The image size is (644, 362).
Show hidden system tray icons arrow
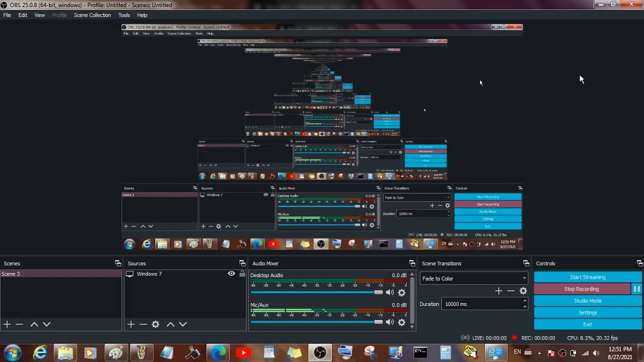[540, 353]
